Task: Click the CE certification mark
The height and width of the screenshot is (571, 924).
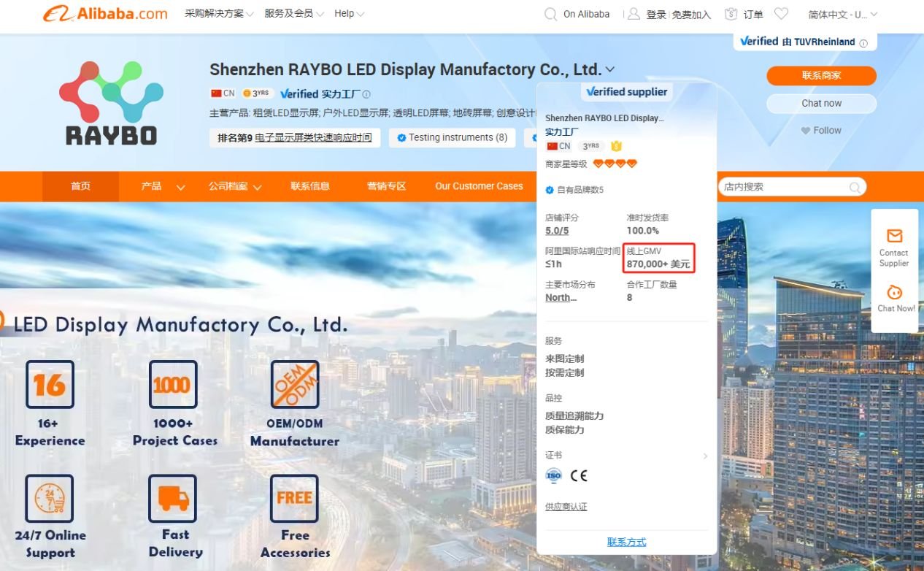Action: coord(577,475)
